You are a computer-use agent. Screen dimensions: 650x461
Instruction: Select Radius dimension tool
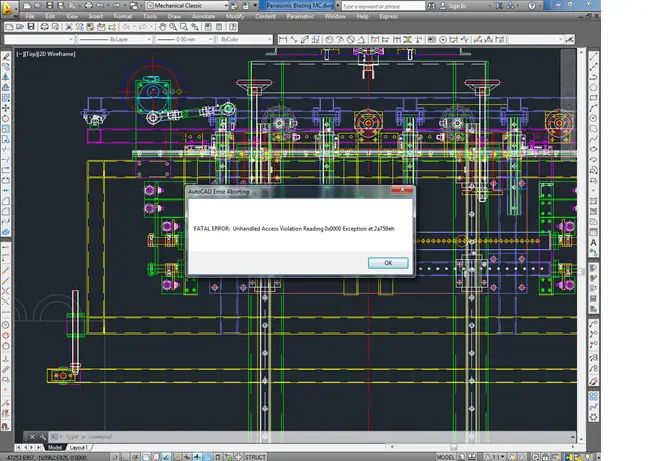coord(329,39)
